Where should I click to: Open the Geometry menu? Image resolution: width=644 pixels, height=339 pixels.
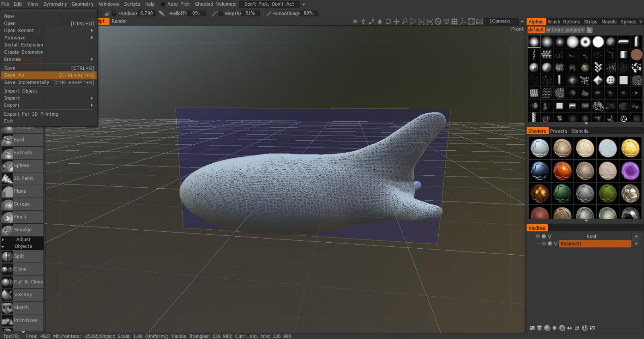pyautogui.click(x=83, y=4)
